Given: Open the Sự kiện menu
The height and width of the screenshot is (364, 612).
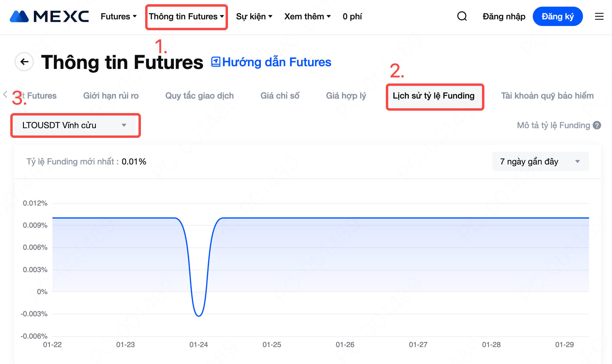Looking at the screenshot, I should [254, 16].
